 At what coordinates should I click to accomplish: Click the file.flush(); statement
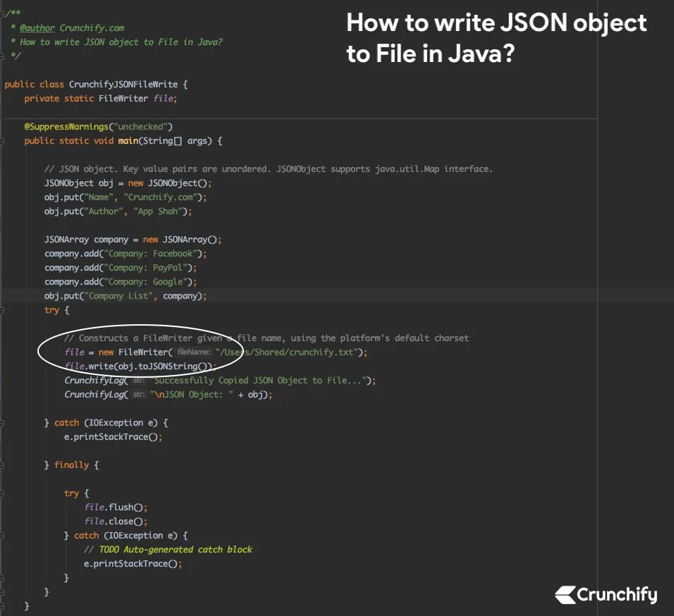[x=116, y=507]
